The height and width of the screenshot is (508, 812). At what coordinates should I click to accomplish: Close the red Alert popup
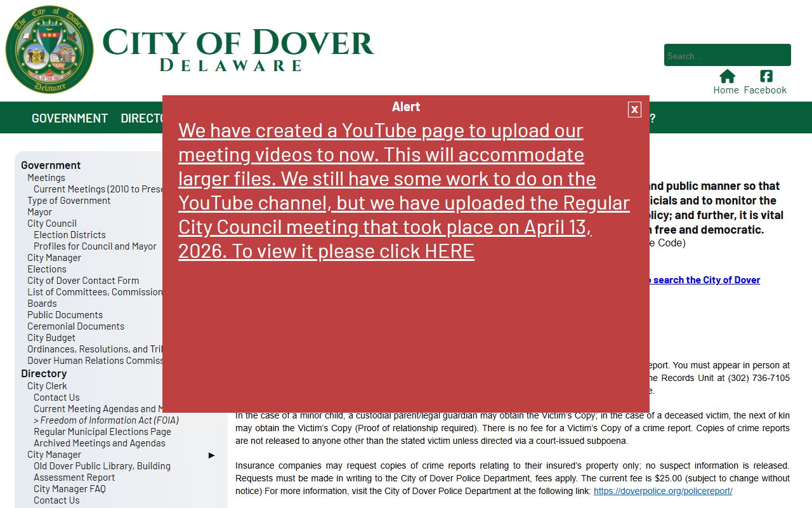tap(634, 109)
